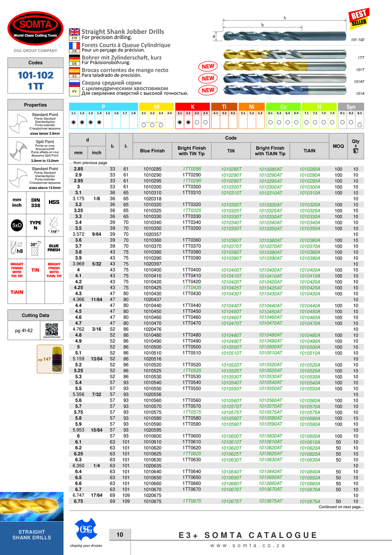Click the blue OSG logo in the footer
Image resolution: width=392 pixels, height=555 pixels.
tap(86, 529)
